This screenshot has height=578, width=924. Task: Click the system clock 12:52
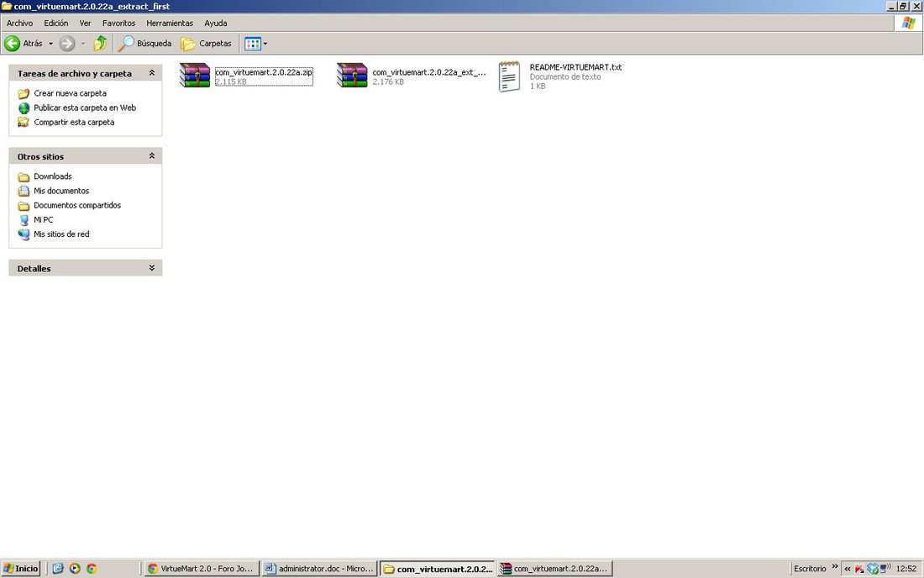906,569
